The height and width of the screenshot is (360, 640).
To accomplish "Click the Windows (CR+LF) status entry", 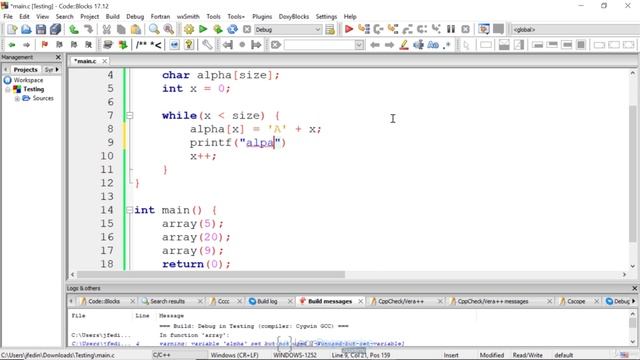I will click(x=234, y=355).
